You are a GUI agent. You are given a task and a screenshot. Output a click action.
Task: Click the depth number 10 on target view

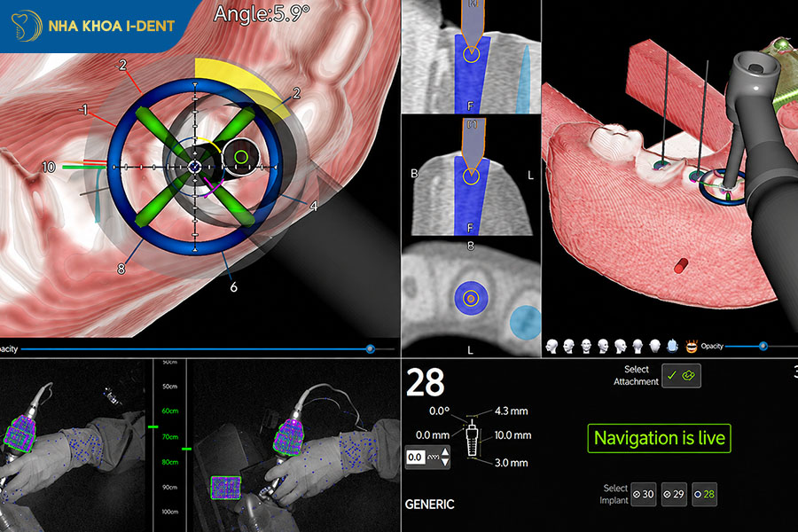49,167
